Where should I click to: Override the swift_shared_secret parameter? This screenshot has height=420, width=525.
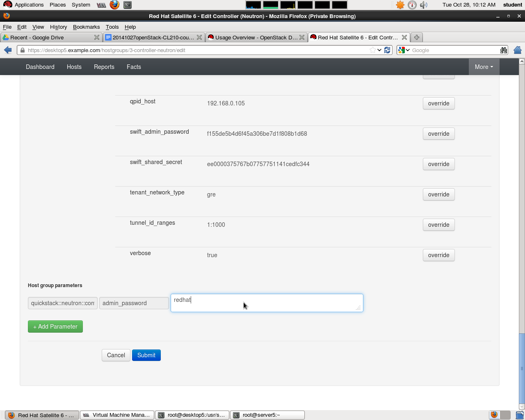coord(439,164)
